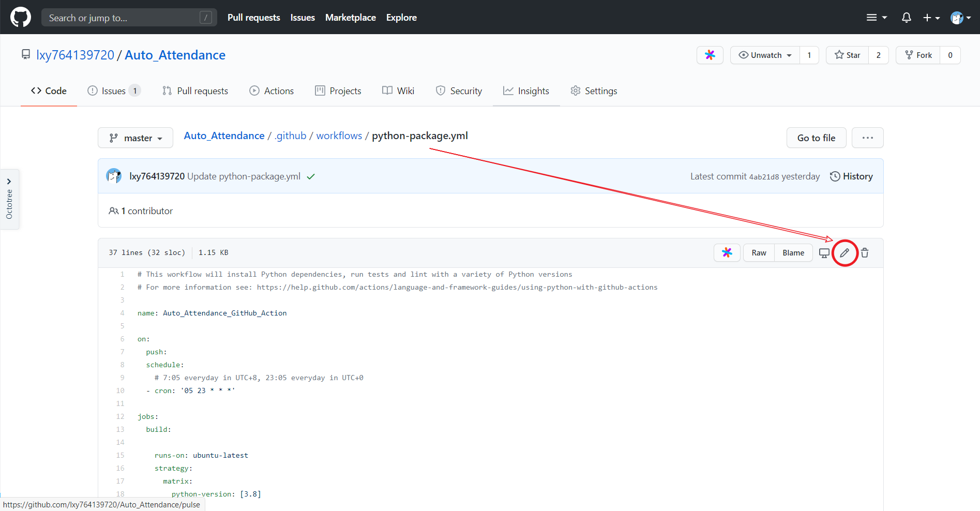Click the green commit status checkmark

[311, 176]
